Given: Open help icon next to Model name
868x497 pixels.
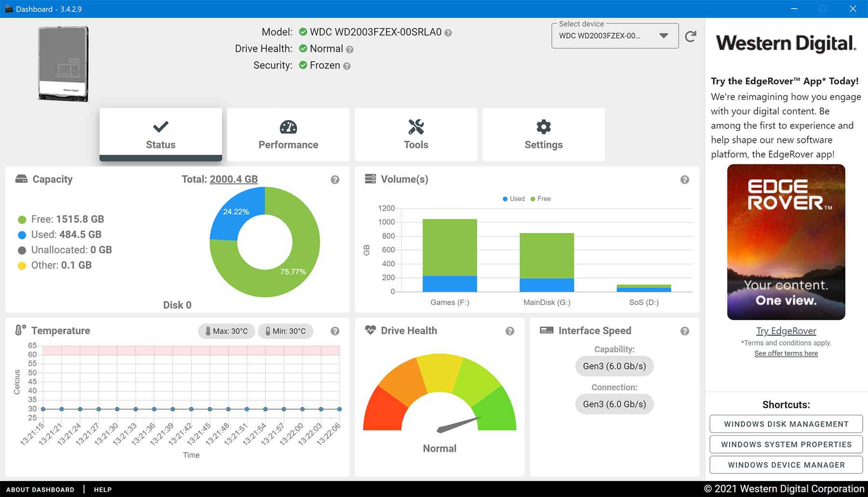Looking at the screenshot, I should (448, 33).
